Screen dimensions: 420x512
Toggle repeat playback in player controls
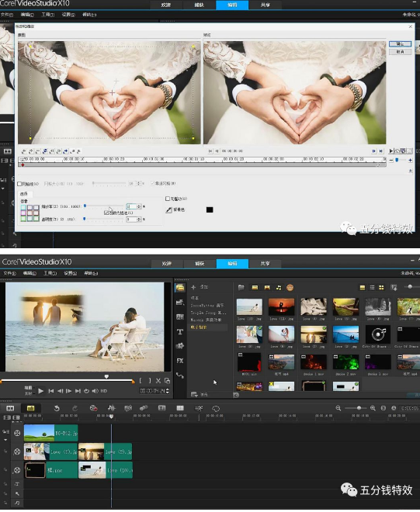[86, 391]
